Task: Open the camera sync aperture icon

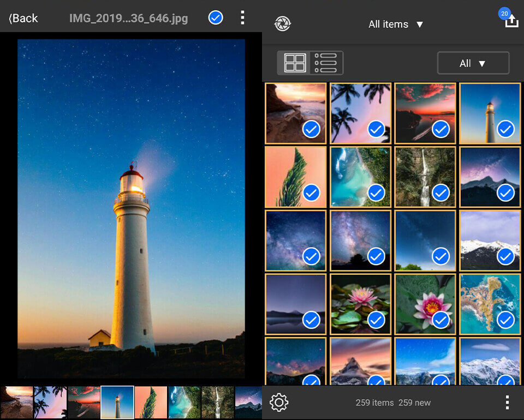Action: click(x=283, y=24)
